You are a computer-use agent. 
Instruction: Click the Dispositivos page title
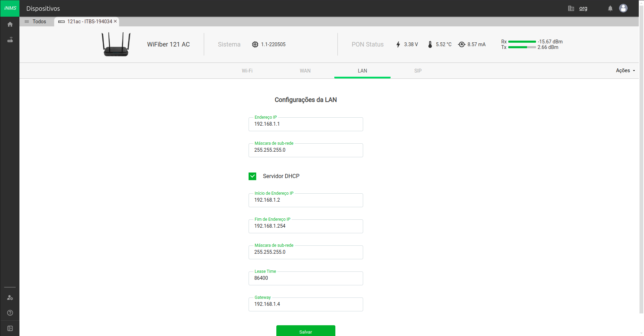[43, 9]
